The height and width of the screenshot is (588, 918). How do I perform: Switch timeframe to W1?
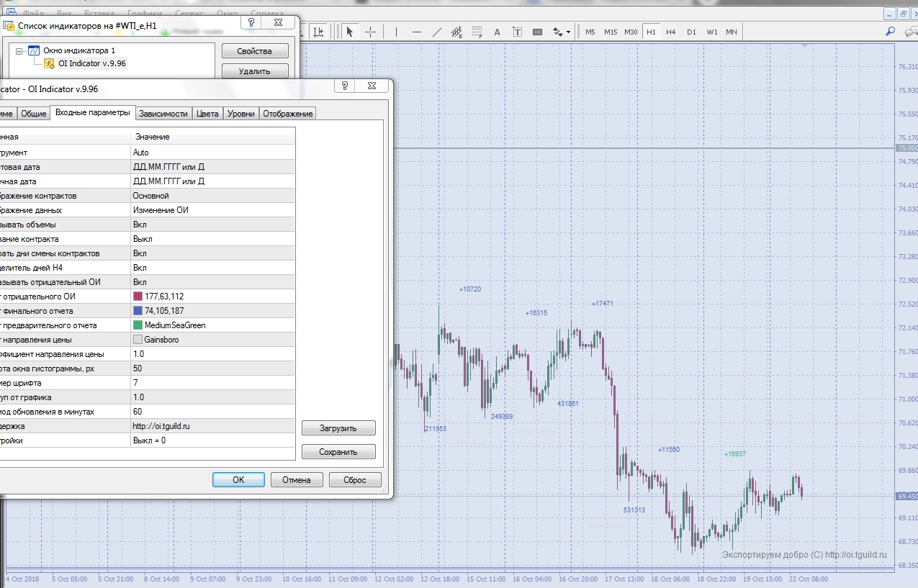click(x=711, y=32)
